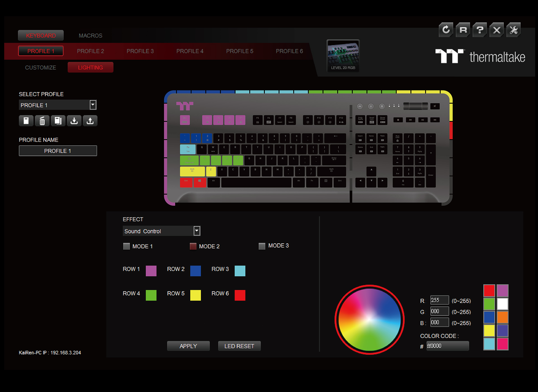
Task: Click the ROW 2 blue color swatch
Action: coord(195,271)
